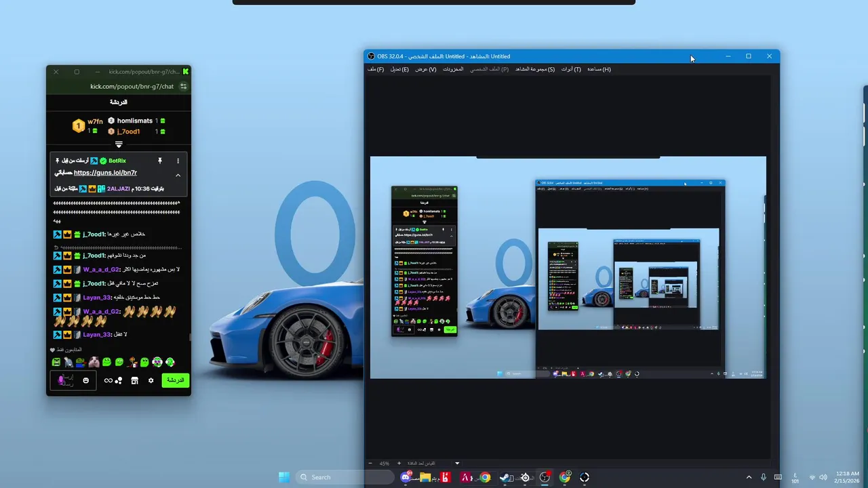Select w7fn in gift leaderboard

95,122
